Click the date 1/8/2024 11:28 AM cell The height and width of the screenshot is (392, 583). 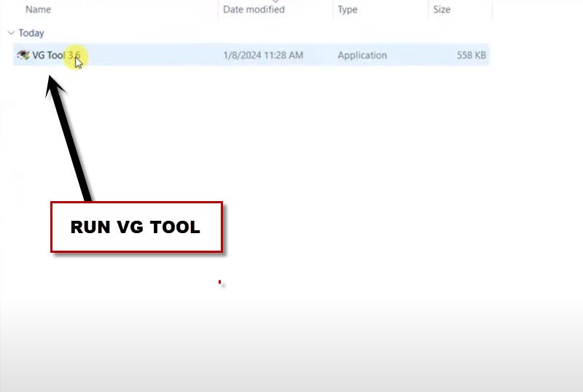pos(263,55)
